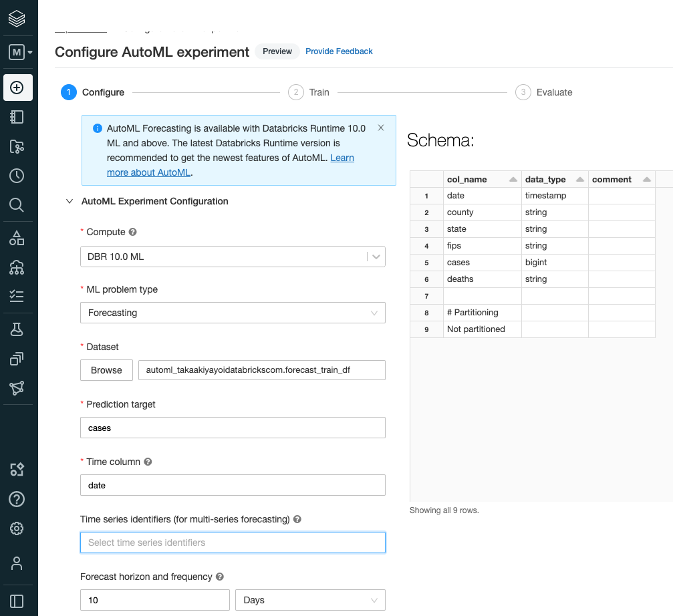The image size is (673, 616).
Task: Click the 'timestamp' data type cell
Action: coord(555,196)
